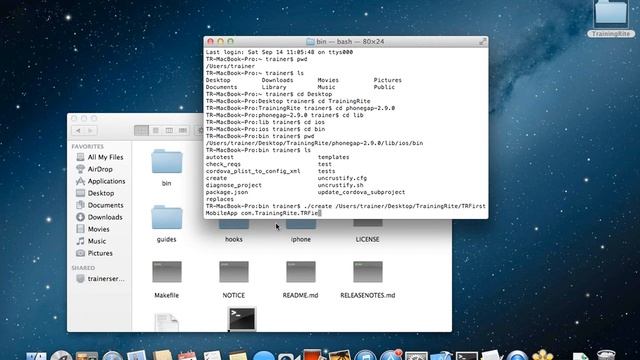Screen dimensions: 640x360
Task: Open the App Store from the Dock
Action: (391, 355)
